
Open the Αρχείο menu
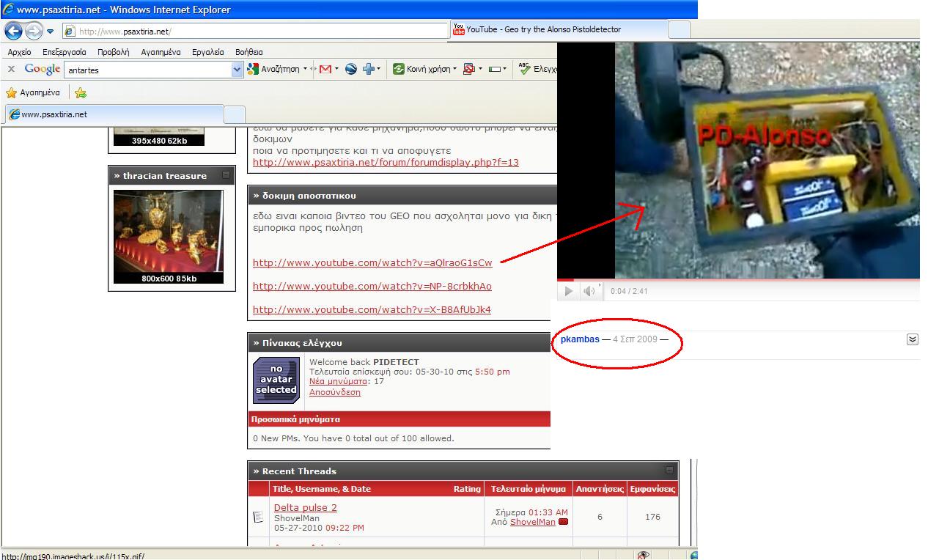pyautogui.click(x=20, y=52)
